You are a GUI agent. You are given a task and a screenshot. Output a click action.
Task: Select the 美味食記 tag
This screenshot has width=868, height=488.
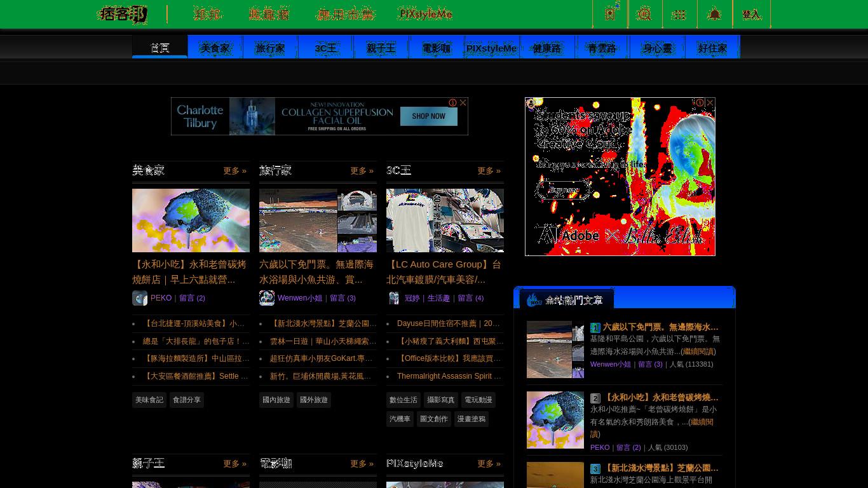click(149, 400)
